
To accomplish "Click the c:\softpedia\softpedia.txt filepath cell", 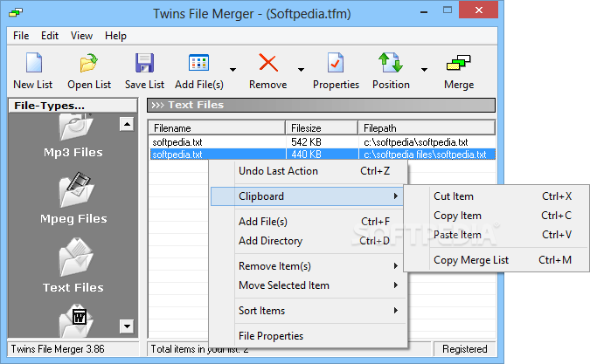I will 416,142.
